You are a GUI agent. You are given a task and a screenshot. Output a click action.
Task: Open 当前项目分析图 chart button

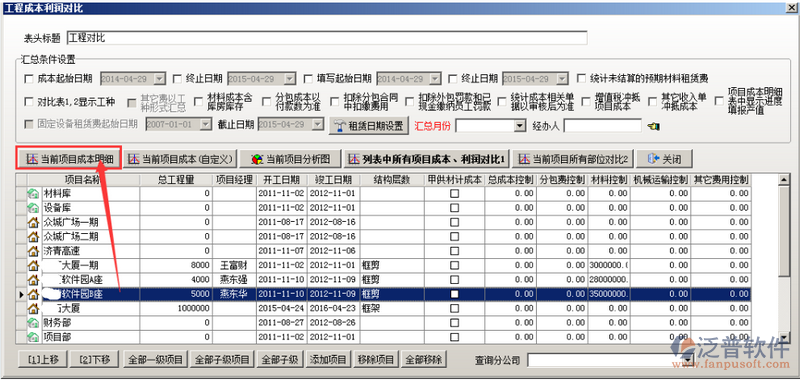[290, 159]
